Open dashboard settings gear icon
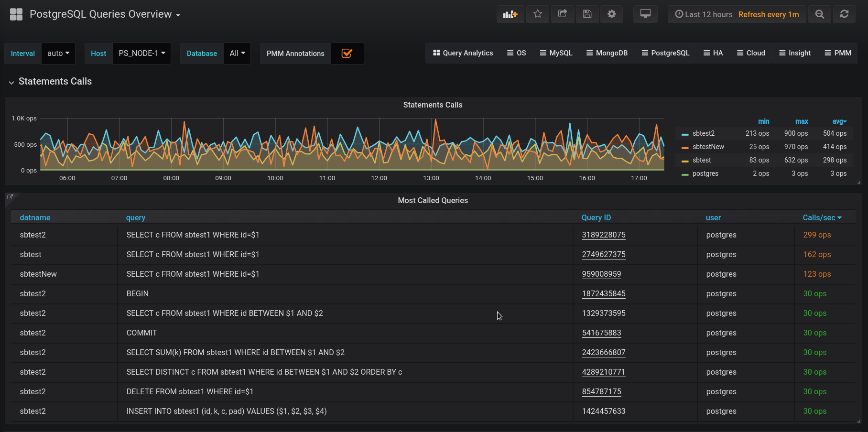Screen dimensions: 868x432 coord(612,14)
